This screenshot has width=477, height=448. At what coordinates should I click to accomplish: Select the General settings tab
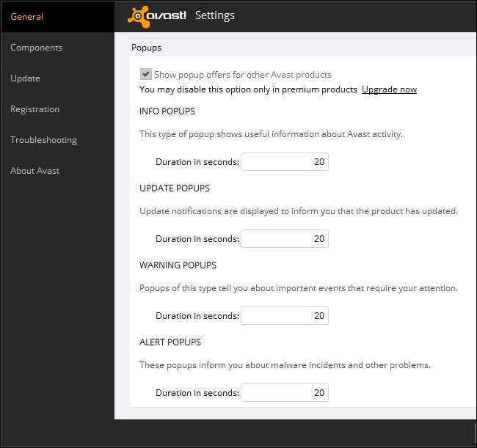[x=27, y=17]
